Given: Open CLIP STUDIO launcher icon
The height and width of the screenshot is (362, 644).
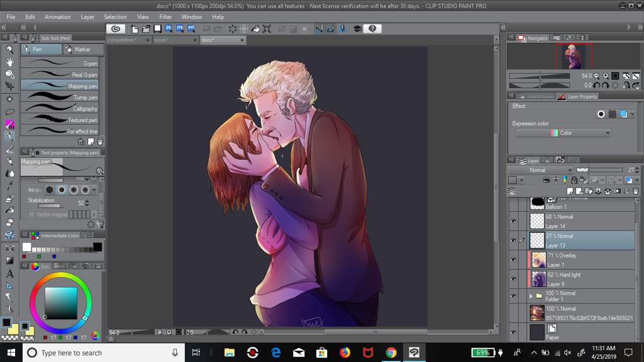Looking at the screenshot, I should [116, 29].
